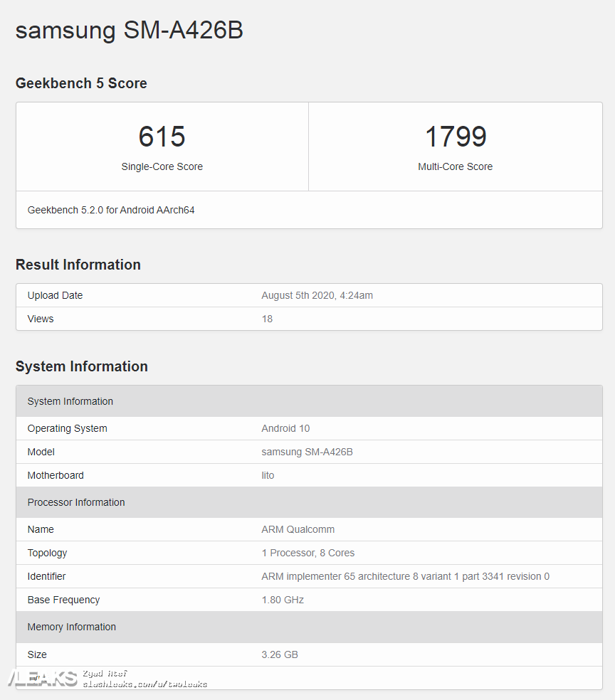Viewport: 615px width, 700px height.
Task: Click the 'Model' row label
Action: pos(41,452)
